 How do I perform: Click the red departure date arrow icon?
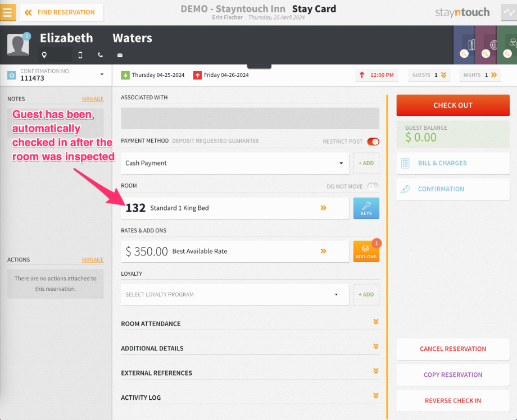click(197, 75)
